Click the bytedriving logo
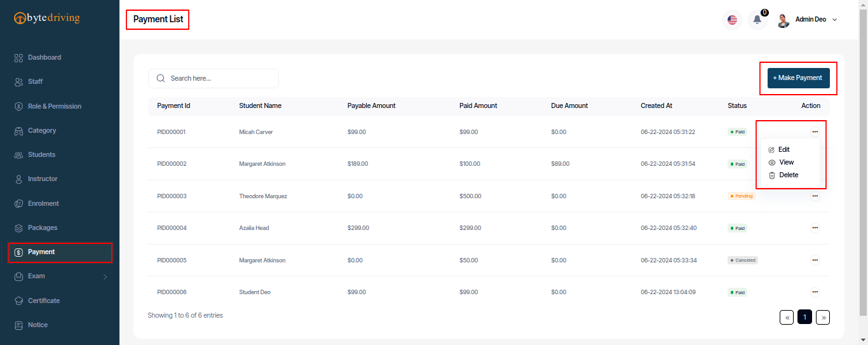This screenshot has width=868, height=345. point(47,18)
